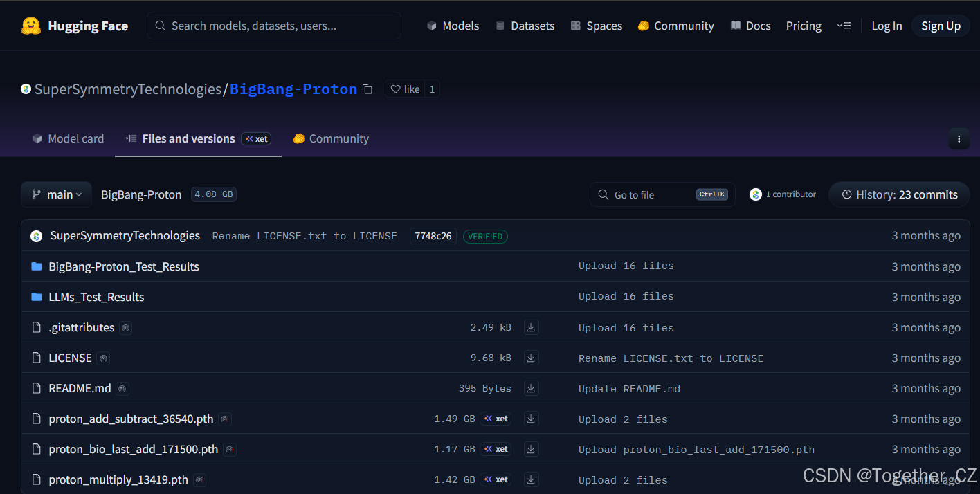Viewport: 980px width, 494px height.
Task: Click the scan icon beside proton_bio_last_add_171500.pth
Action: click(x=230, y=450)
